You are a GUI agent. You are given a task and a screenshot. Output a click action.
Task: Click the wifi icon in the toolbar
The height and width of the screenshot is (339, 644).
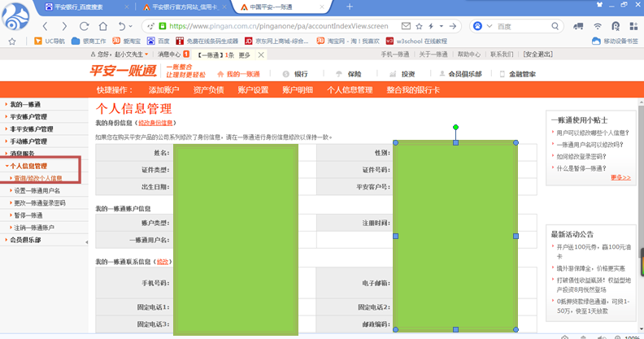tap(598, 26)
